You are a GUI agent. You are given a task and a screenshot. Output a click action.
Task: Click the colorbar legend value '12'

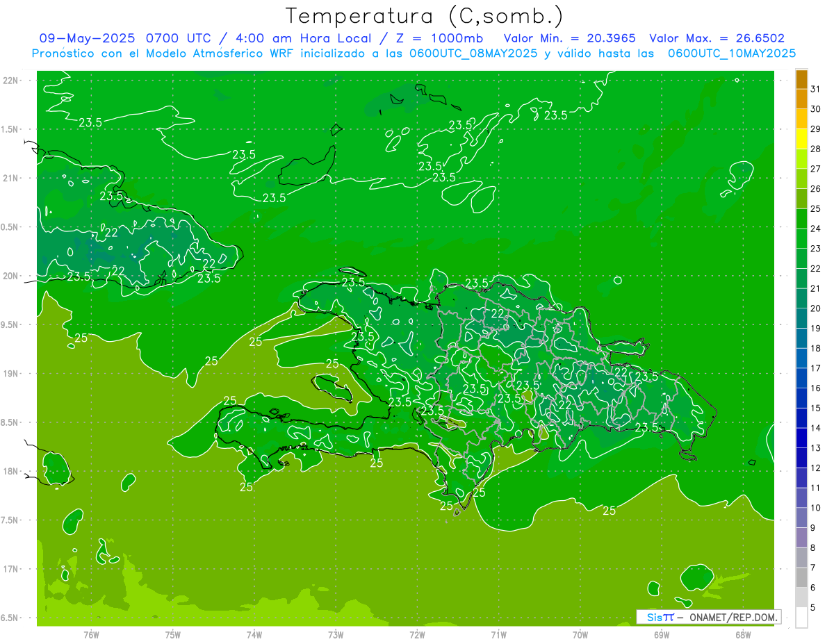click(816, 468)
